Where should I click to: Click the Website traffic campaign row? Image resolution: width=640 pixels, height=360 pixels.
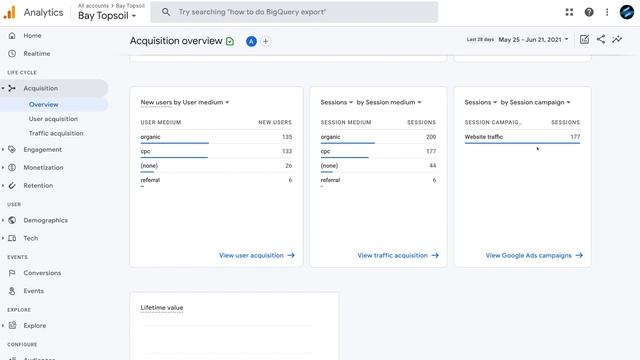(x=522, y=137)
